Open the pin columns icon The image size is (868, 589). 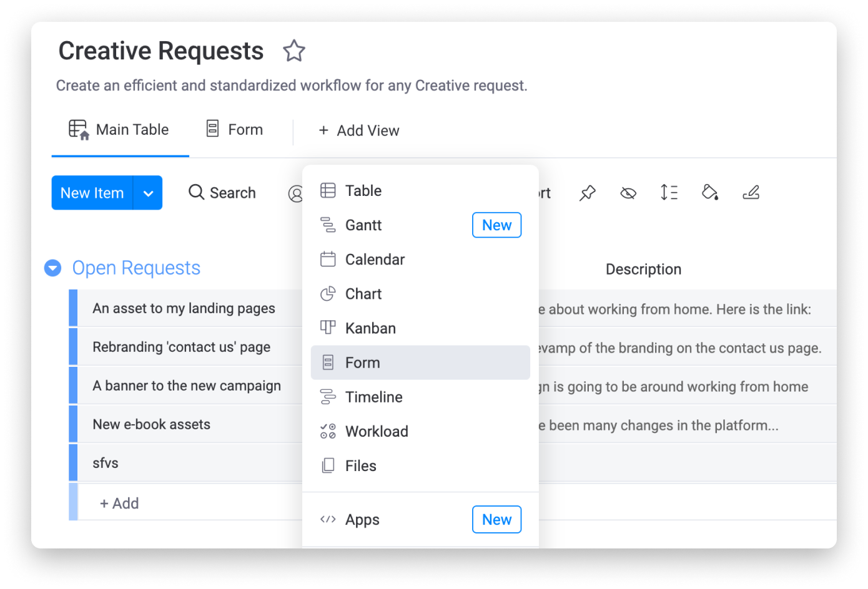coord(587,193)
